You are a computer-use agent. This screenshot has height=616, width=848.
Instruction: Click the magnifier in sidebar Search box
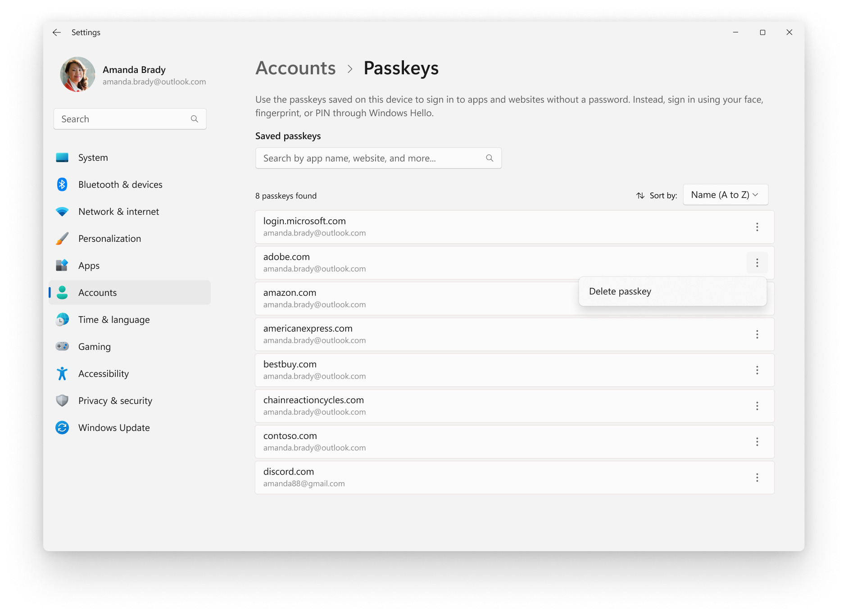click(x=195, y=119)
